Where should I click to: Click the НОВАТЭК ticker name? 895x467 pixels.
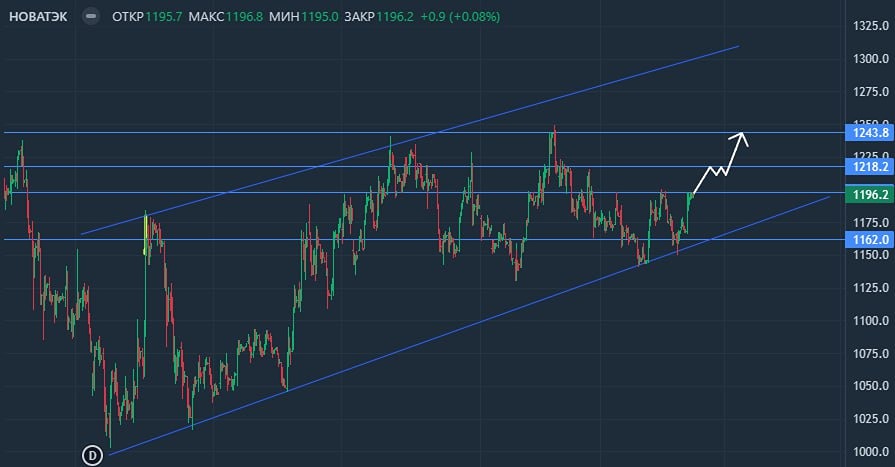point(38,17)
